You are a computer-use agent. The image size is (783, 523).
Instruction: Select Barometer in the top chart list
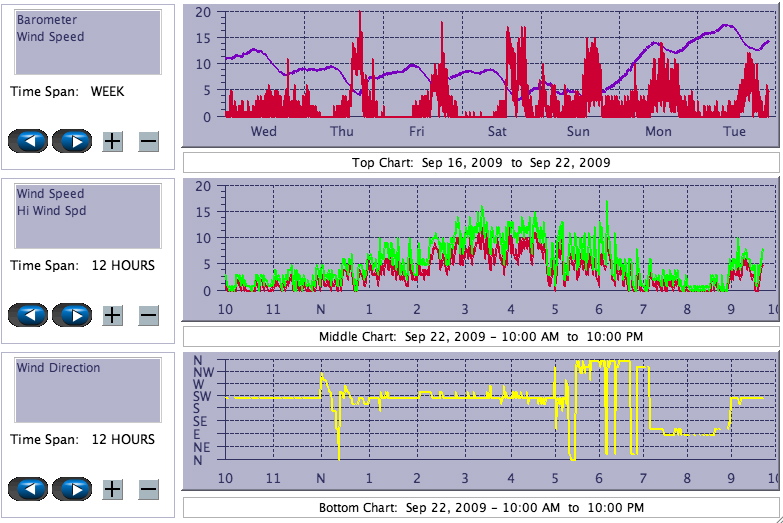coord(47,20)
